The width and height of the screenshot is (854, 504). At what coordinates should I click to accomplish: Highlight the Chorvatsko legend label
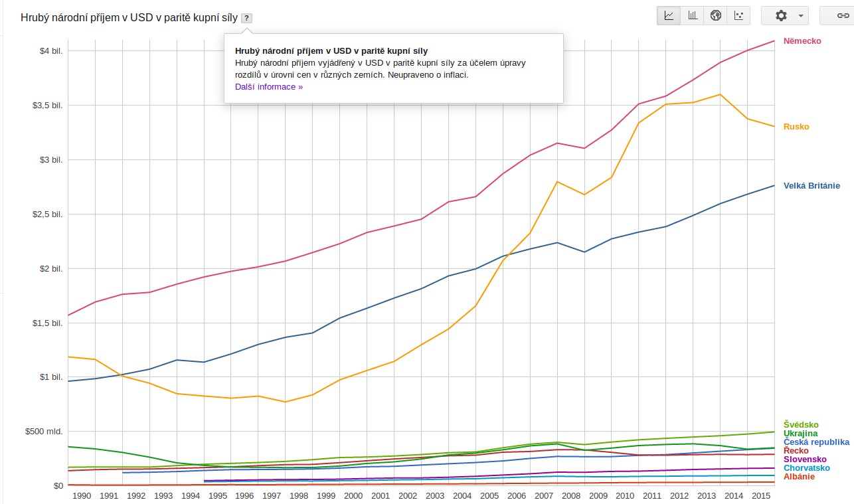click(807, 468)
